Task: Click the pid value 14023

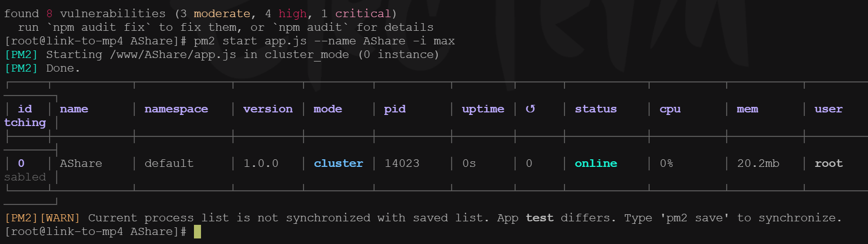Action: [402, 163]
